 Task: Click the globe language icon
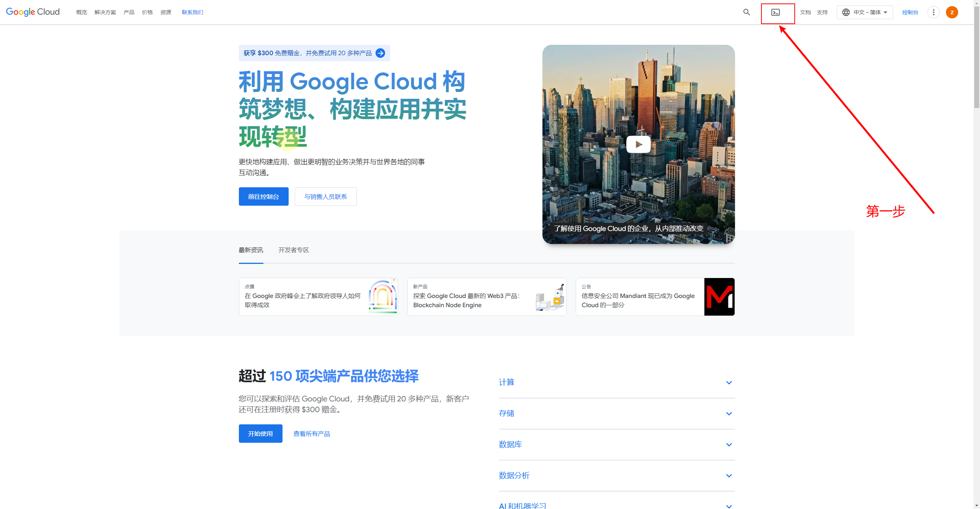tap(846, 12)
